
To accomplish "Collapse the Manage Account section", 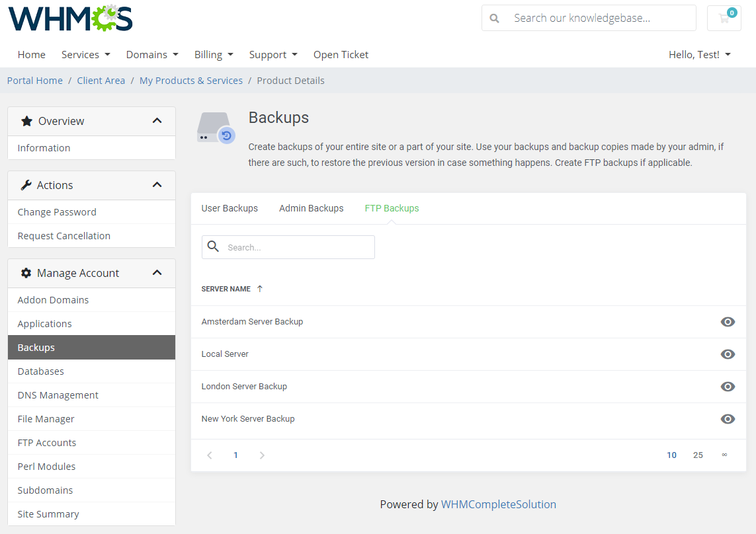I will [x=157, y=272].
